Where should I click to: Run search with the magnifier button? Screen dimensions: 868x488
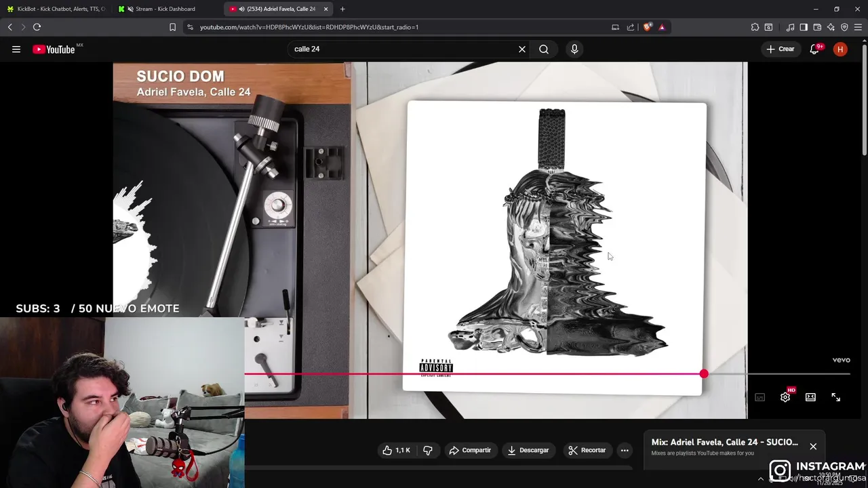544,49
